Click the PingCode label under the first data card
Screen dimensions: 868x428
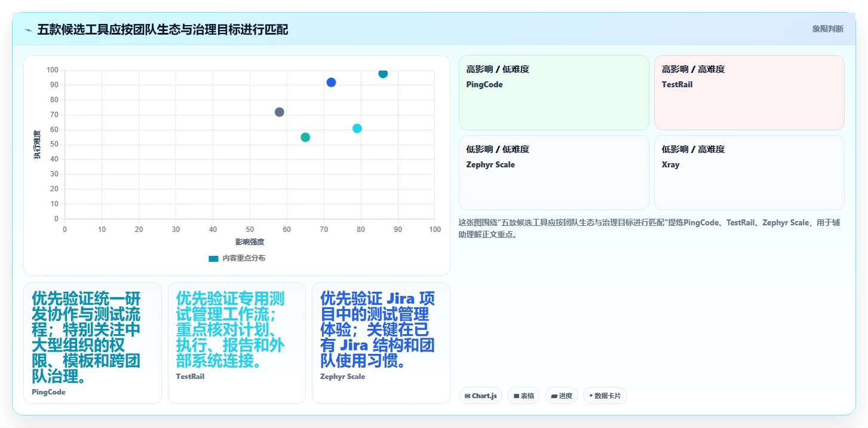[x=48, y=392]
